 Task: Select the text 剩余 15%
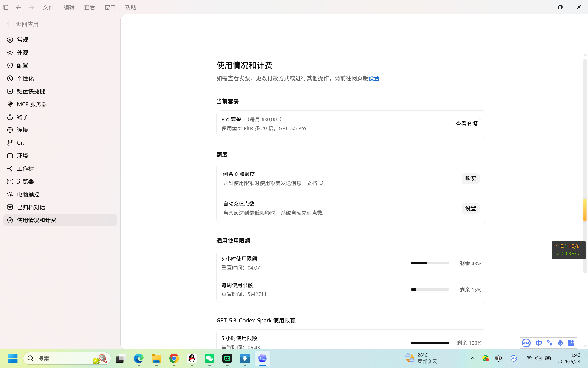(x=470, y=290)
